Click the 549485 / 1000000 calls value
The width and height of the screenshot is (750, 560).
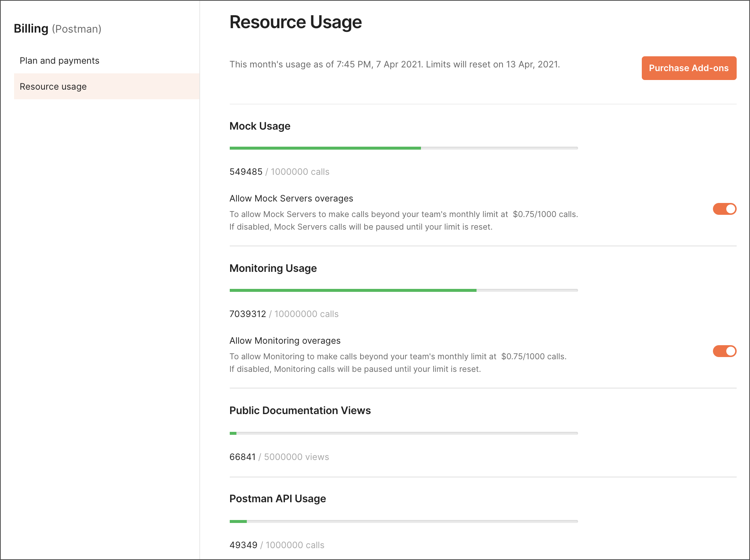[279, 172]
